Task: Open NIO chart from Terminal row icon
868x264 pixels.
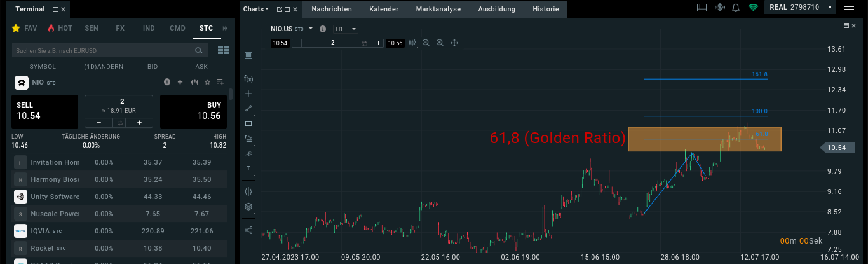Action: coord(194,82)
